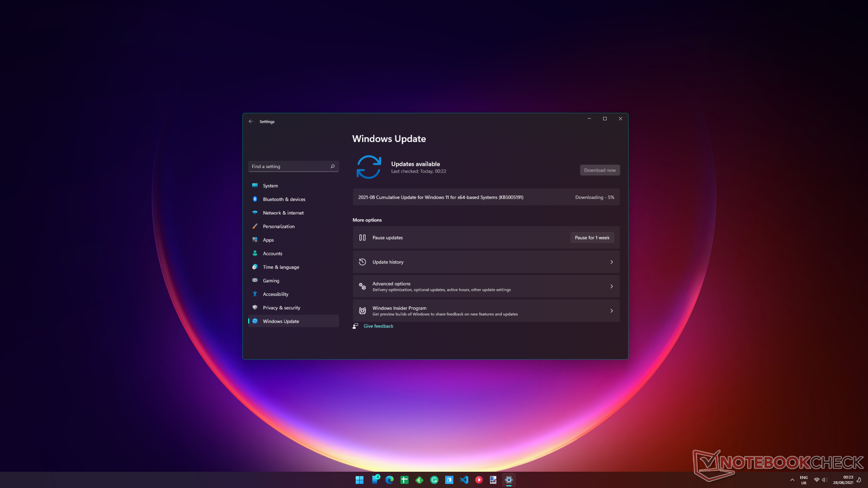Select Personalization from sidebar menu

pyautogui.click(x=278, y=226)
